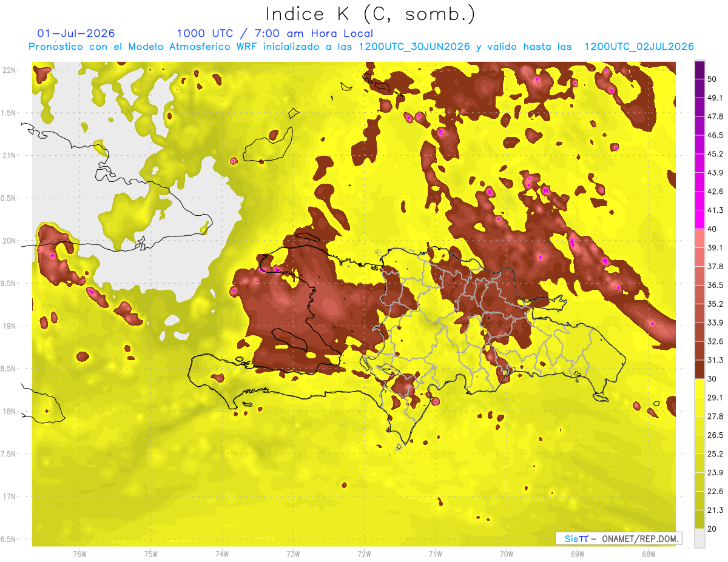Click longitude label "74W"

click(221, 554)
